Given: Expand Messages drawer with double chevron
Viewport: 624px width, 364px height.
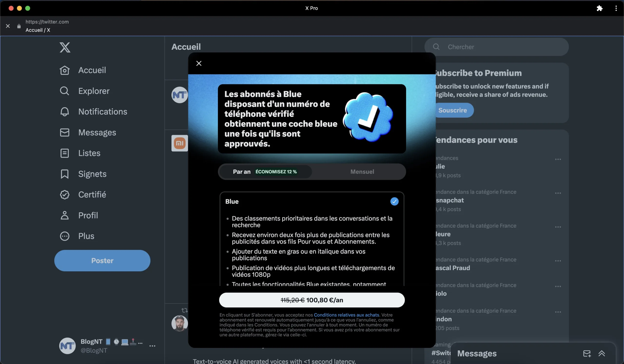Looking at the screenshot, I should pos(602,353).
